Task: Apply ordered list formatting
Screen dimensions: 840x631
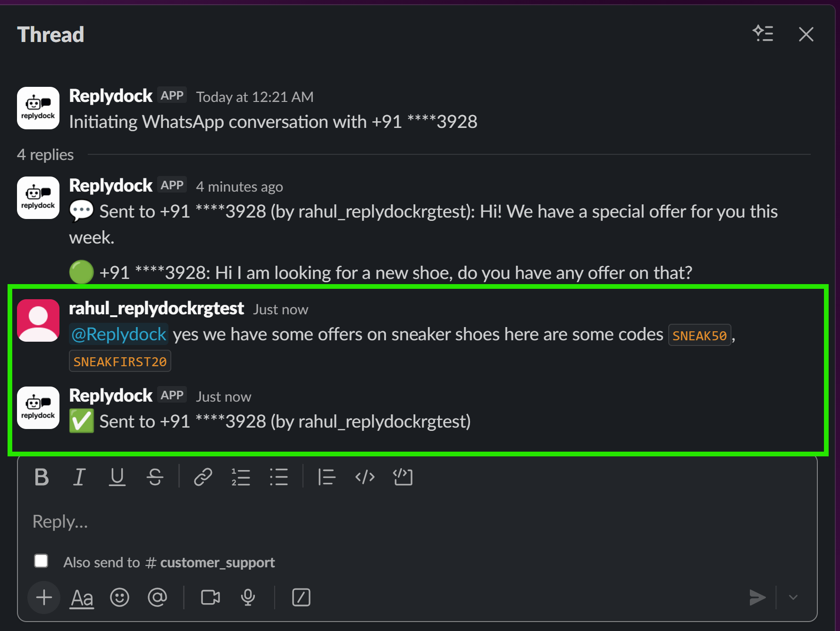Action: (241, 477)
